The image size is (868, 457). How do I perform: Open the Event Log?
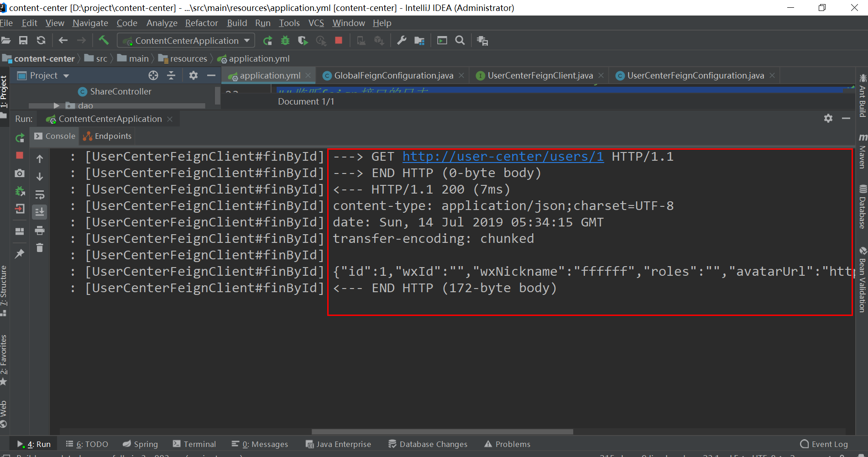coord(824,444)
